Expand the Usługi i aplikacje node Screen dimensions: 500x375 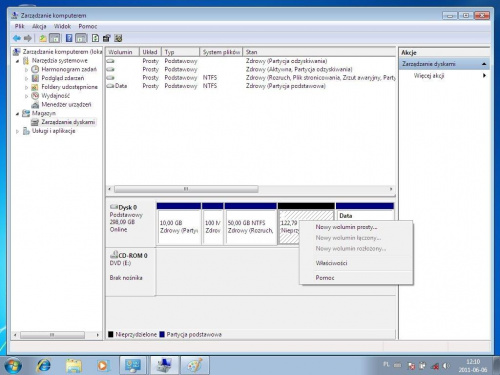pyautogui.click(x=17, y=131)
